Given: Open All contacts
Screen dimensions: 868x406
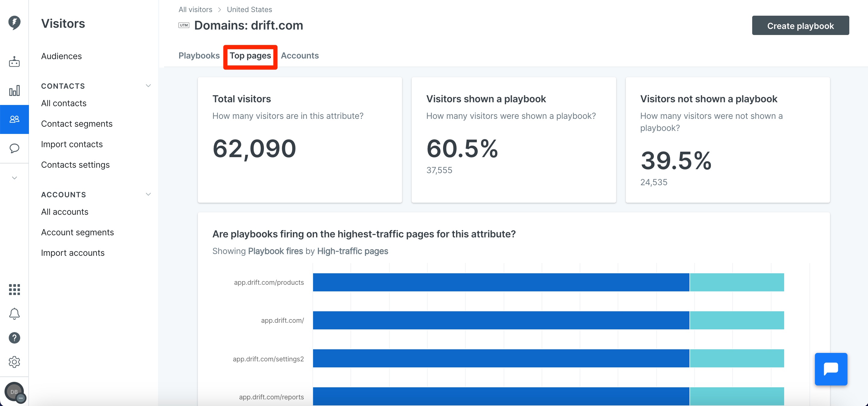Looking at the screenshot, I should [x=63, y=103].
